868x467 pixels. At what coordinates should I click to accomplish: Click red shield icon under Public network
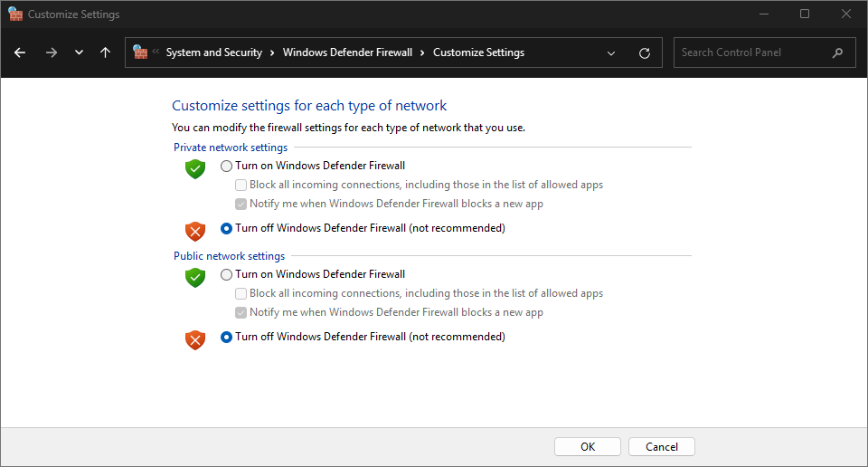point(195,339)
